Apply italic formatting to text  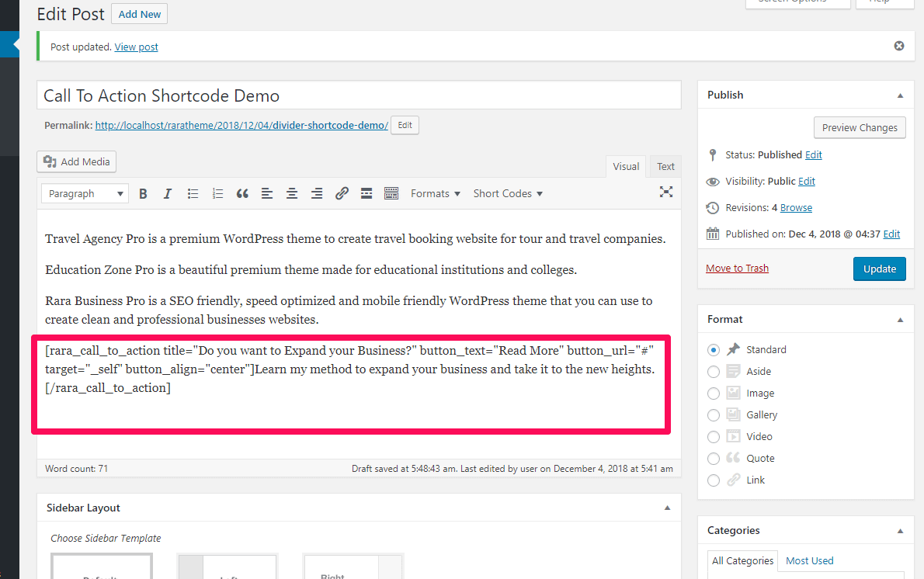point(167,194)
